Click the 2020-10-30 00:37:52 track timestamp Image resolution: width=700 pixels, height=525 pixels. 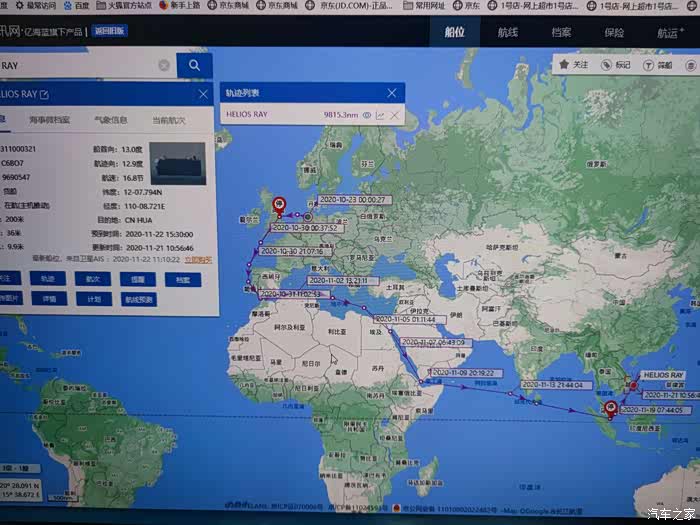point(307,228)
